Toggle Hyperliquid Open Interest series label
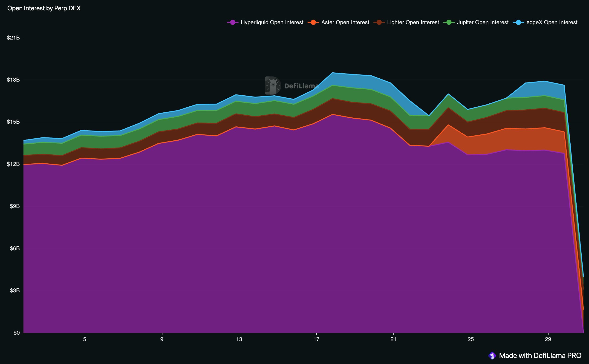 coord(272,22)
